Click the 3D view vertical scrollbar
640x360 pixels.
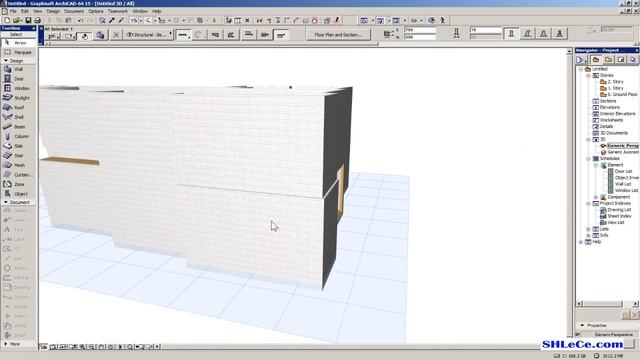(x=569, y=194)
